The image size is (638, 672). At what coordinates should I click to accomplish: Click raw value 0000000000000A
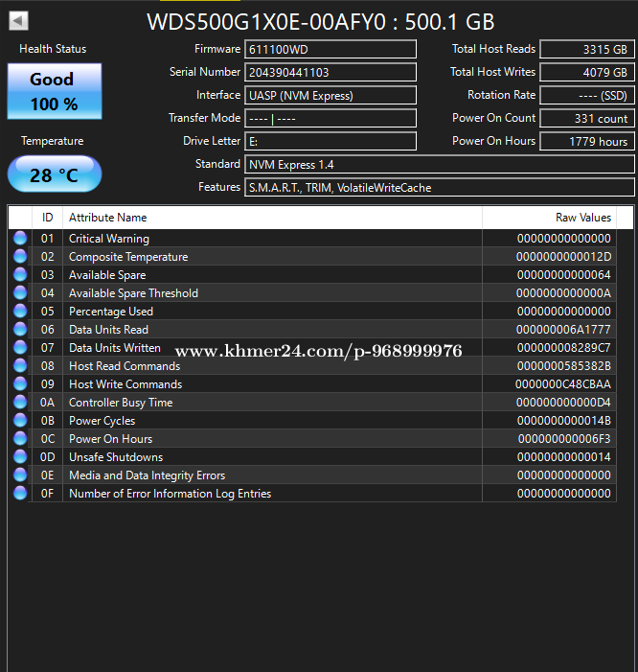(x=563, y=293)
